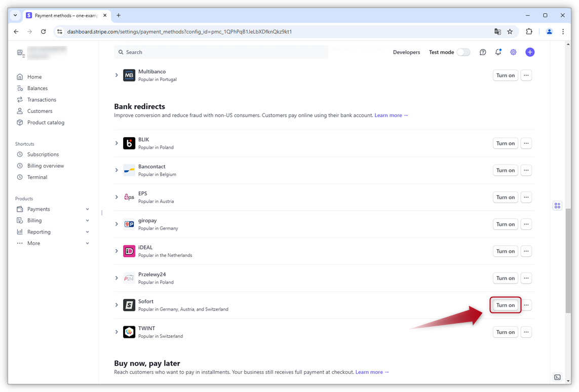Image resolution: width=579 pixels, height=392 pixels.
Task: Bookmark this page with the star icon
Action: tap(510, 31)
